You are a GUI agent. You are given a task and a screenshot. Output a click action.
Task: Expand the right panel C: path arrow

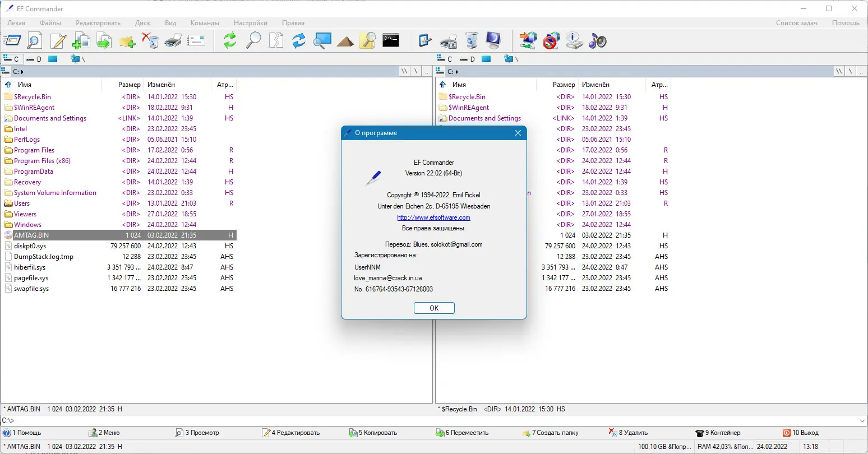point(457,72)
